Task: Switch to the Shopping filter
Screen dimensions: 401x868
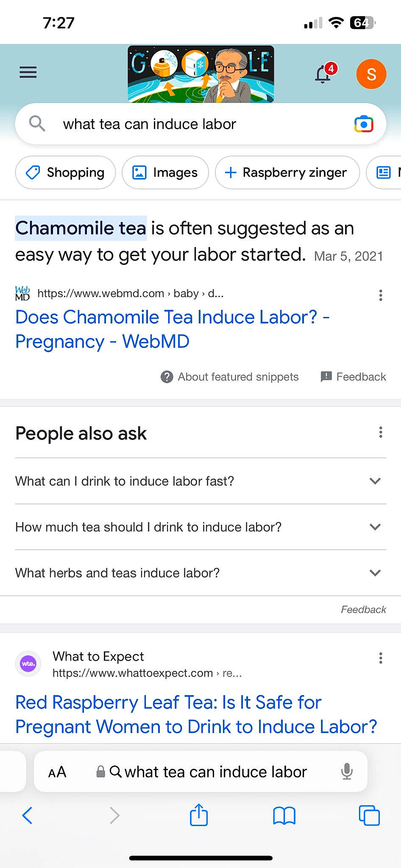Action: click(x=65, y=172)
